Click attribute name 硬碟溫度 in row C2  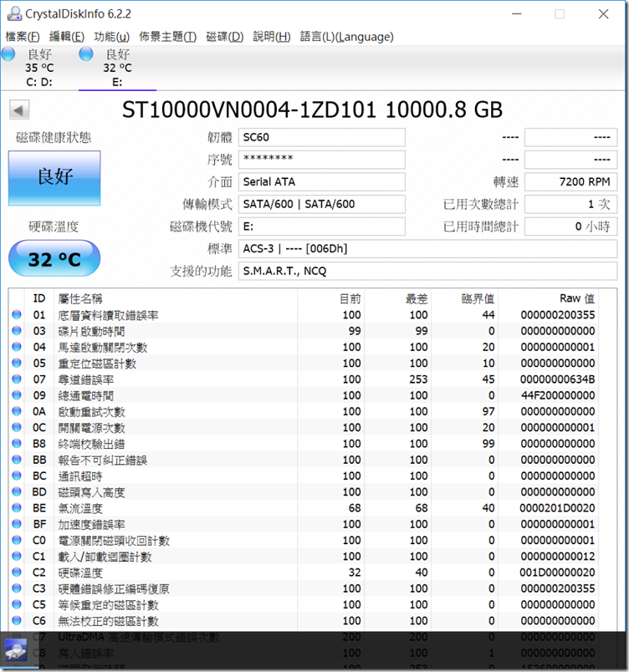tap(80, 573)
